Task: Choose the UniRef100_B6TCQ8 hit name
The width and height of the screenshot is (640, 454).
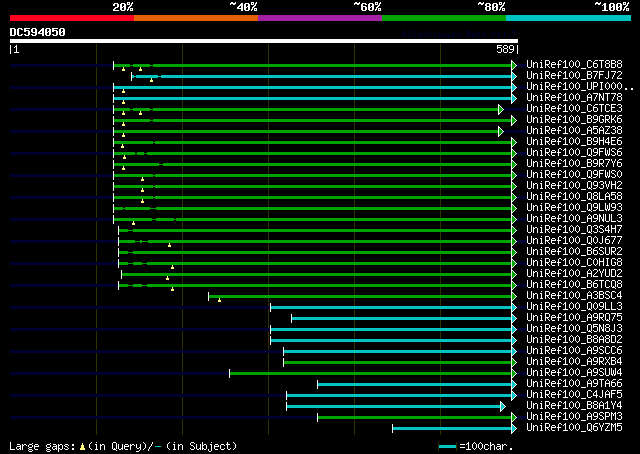Action: (574, 285)
